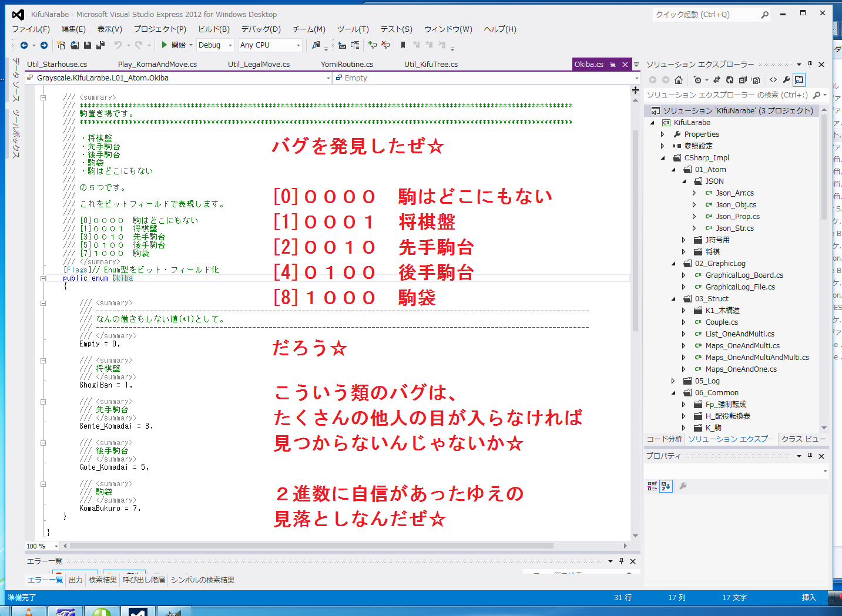
Task: Pin the Properties panel
Action: pos(810,456)
